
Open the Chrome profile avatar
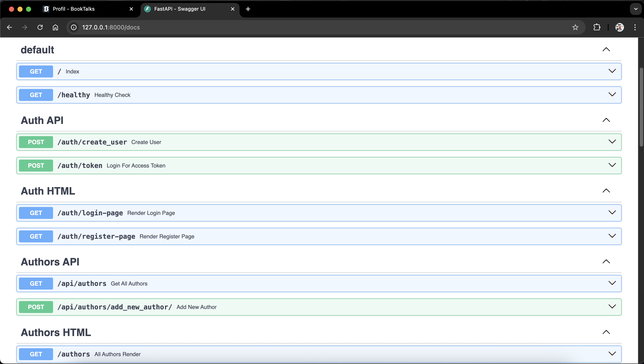click(619, 27)
